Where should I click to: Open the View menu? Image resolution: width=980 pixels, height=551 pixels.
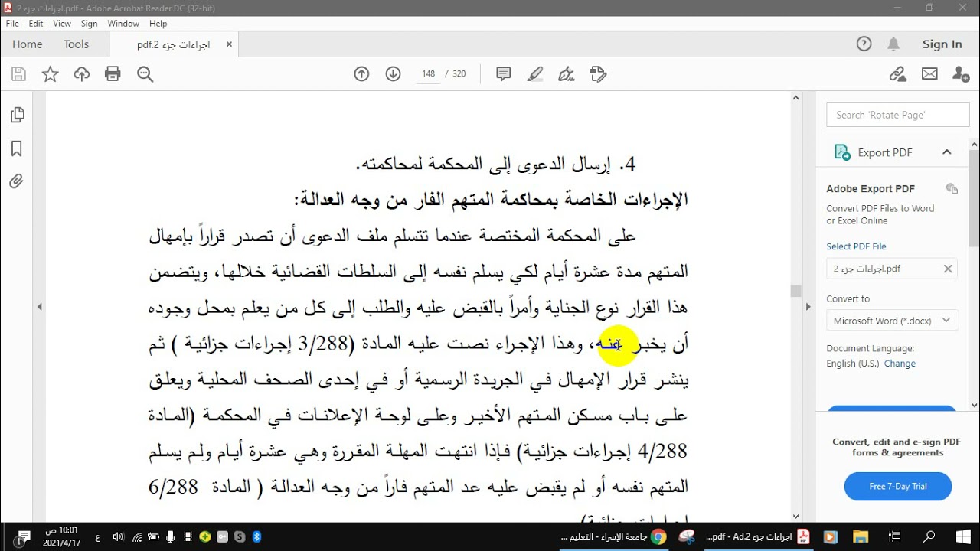[x=62, y=24]
